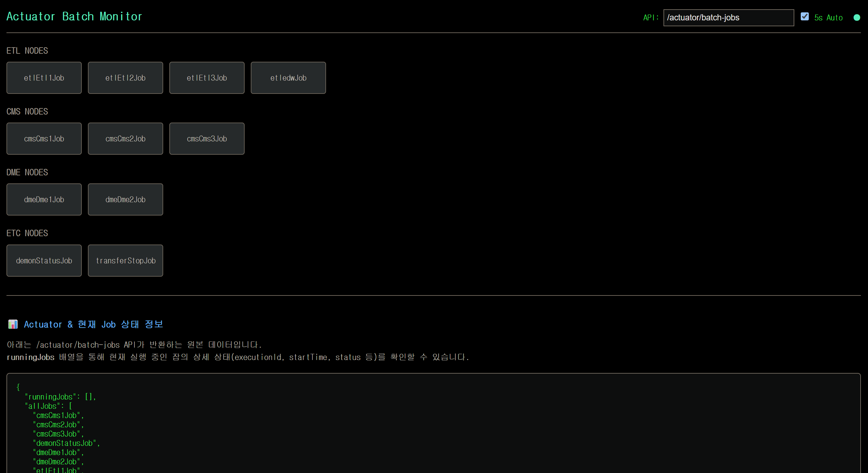
Task: Click the API: label
Action: point(651,18)
